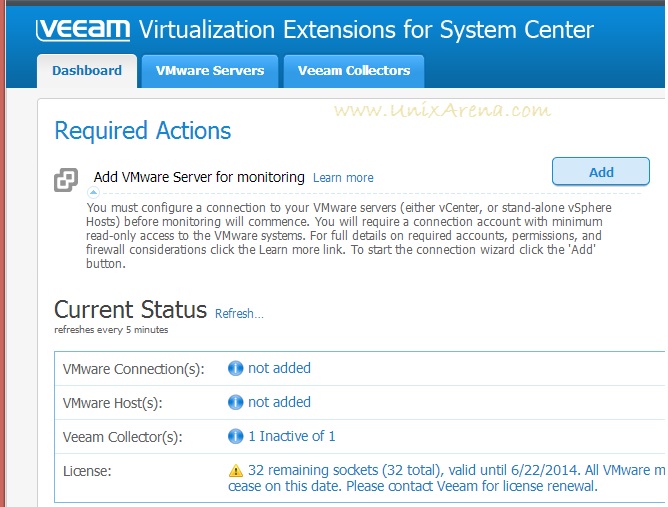Open the '1 Inactive of 1' collectors link
Viewport: 668px width, 507px height.
click(291, 436)
